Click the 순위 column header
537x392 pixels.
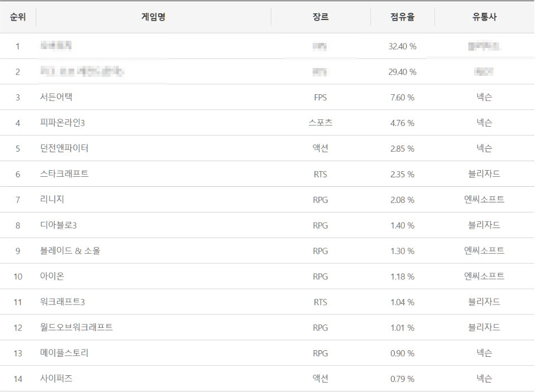pos(18,17)
